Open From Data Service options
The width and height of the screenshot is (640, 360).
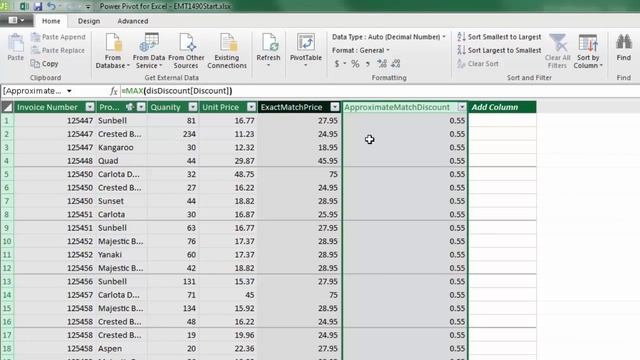149,51
